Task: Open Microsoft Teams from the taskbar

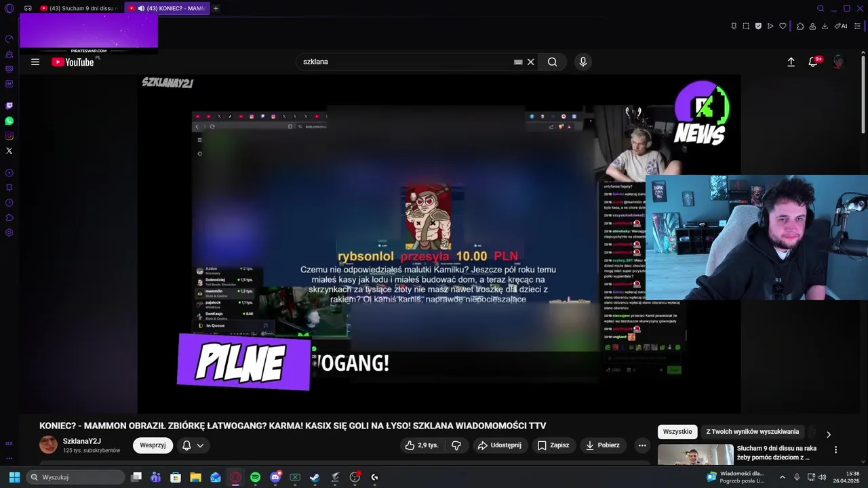Action: (x=155, y=477)
